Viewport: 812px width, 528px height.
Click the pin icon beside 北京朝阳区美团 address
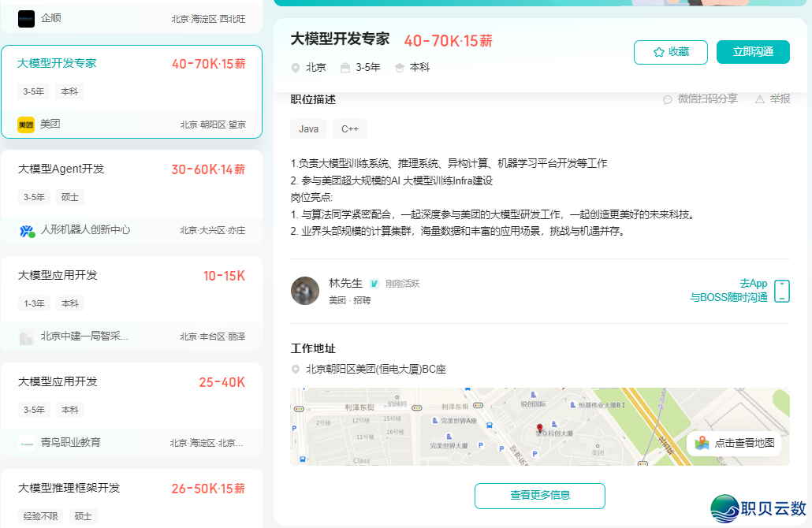[x=295, y=370]
